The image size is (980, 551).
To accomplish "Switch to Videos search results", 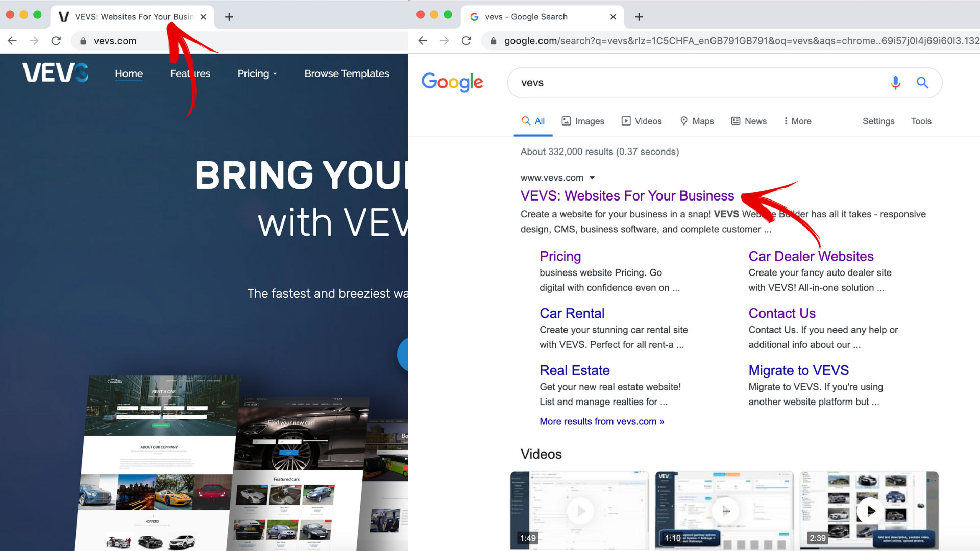I will [642, 121].
